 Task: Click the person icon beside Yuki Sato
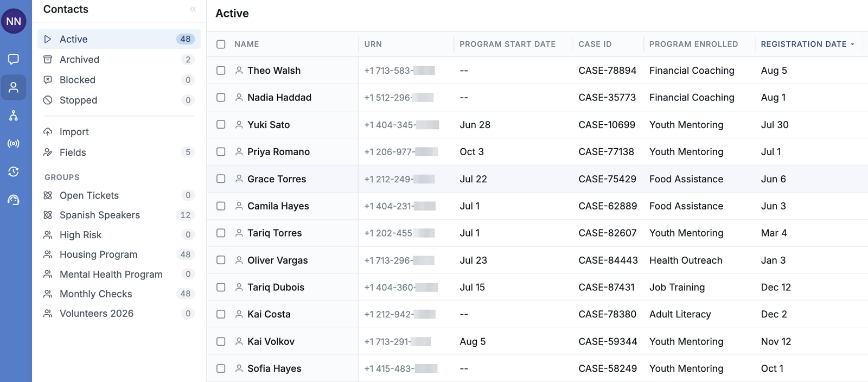coord(239,125)
